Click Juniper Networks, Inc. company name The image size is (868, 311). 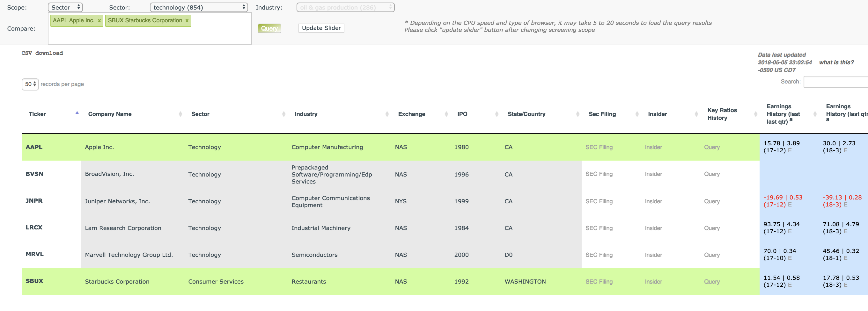coord(117,201)
